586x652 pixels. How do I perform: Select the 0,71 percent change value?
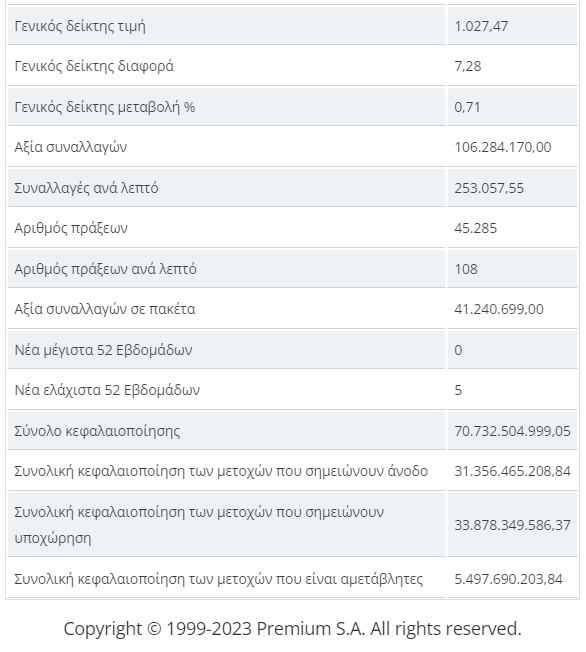(467, 107)
